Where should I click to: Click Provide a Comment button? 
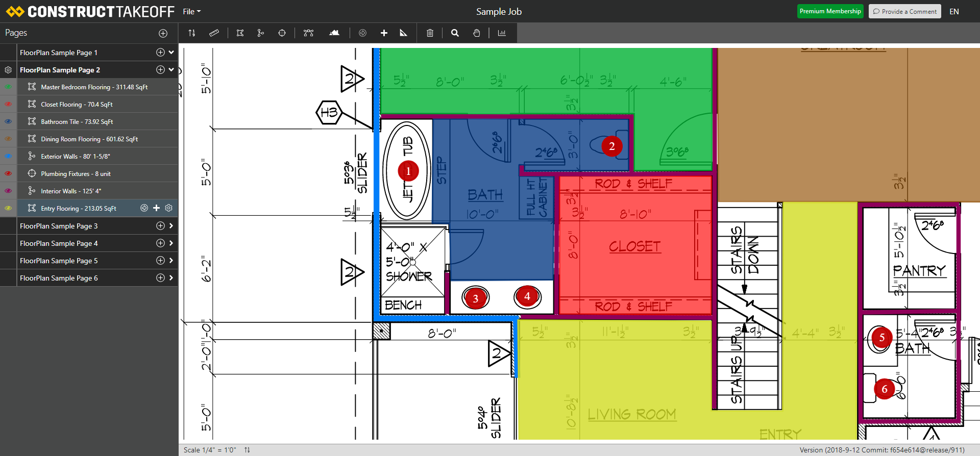[x=905, y=11]
